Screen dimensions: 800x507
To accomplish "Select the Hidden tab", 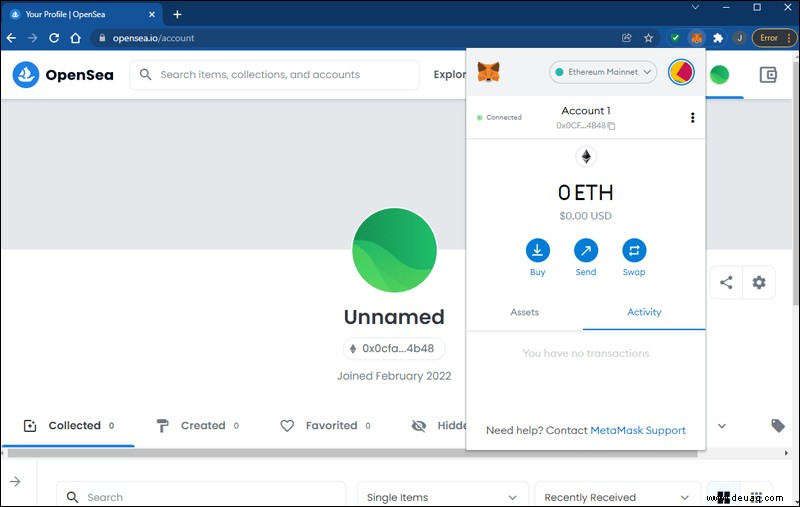I will (439, 426).
